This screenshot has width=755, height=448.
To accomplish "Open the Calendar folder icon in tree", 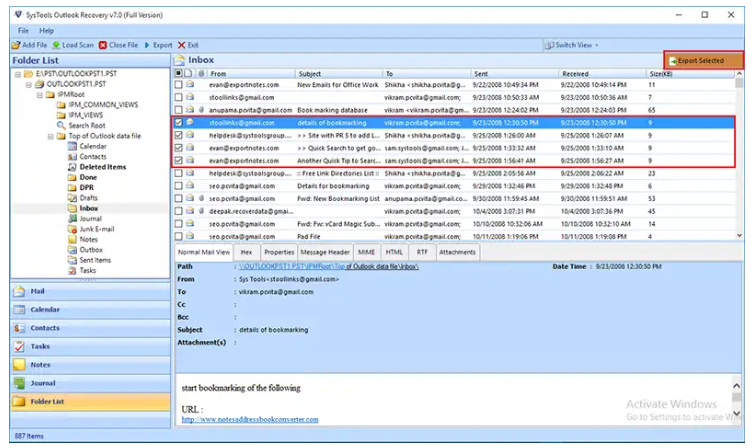I will pyautogui.click(x=72, y=146).
